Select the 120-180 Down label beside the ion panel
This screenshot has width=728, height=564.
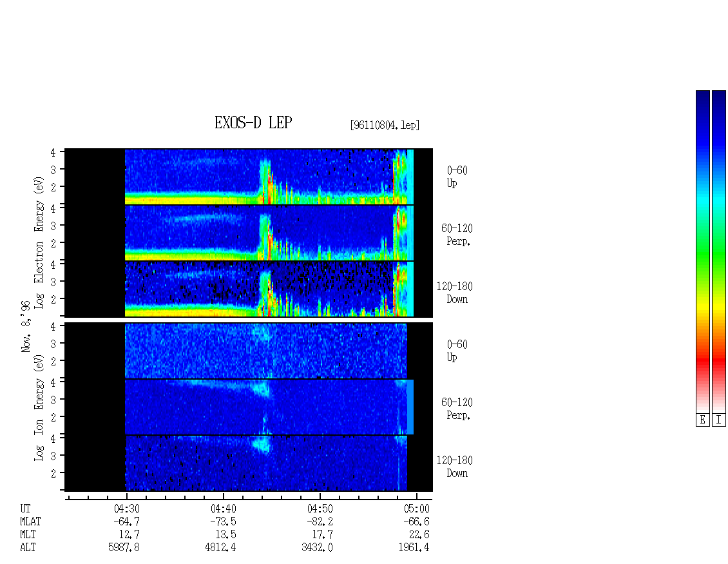[455, 467]
